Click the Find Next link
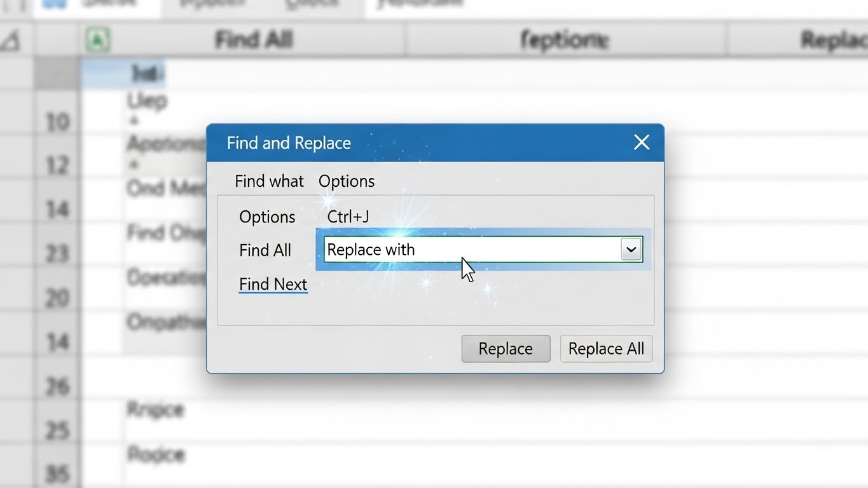This screenshot has height=488, width=868. (273, 284)
